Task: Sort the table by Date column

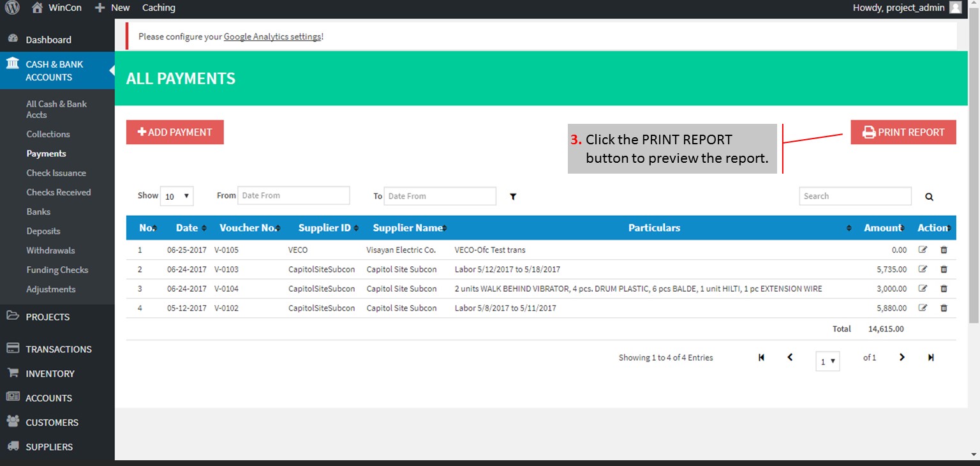Action: pos(190,228)
